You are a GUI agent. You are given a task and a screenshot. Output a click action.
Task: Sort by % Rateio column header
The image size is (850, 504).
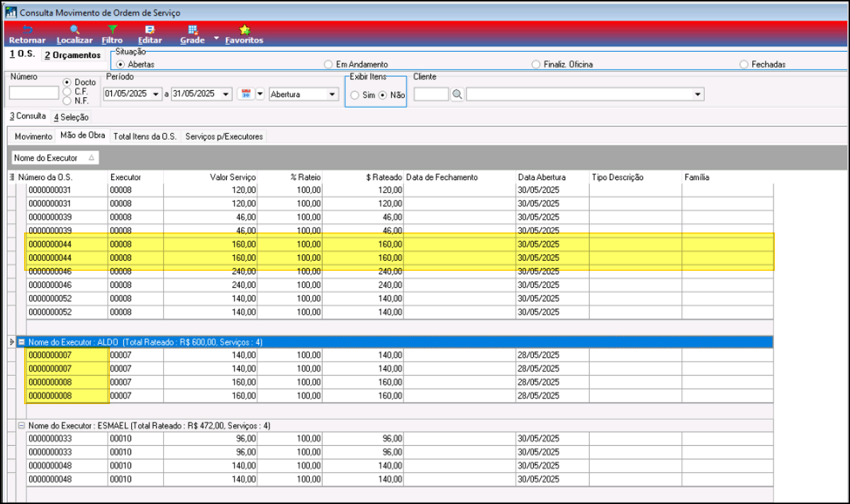pos(289,177)
